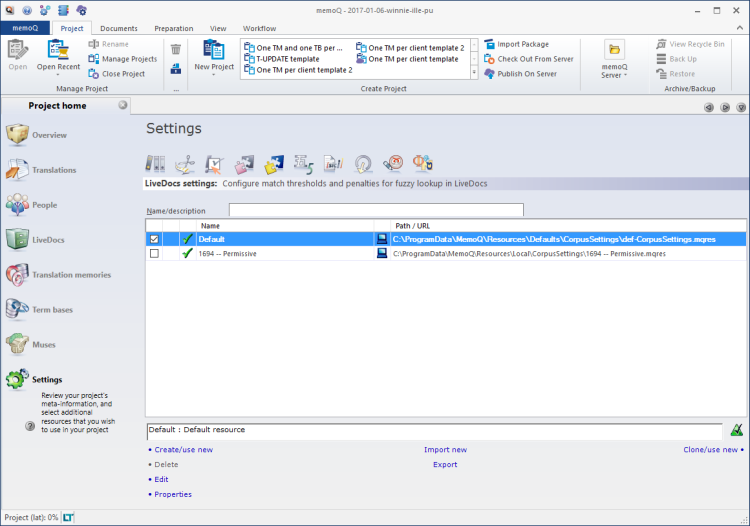This screenshot has height=526, width=750.
Task: Click the Import Package button
Action: tap(523, 44)
